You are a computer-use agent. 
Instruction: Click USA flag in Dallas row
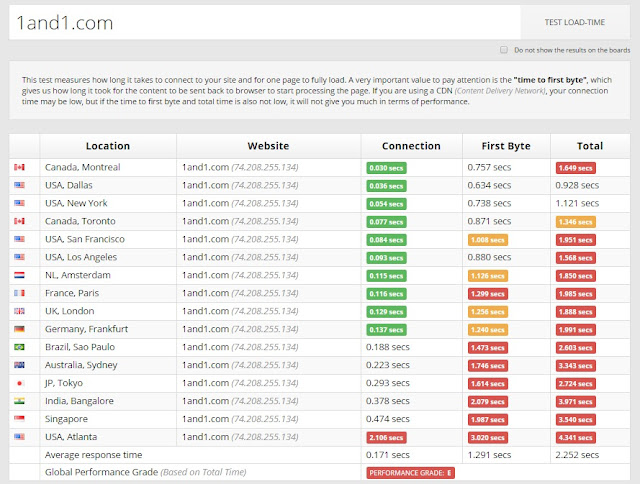coord(19,185)
